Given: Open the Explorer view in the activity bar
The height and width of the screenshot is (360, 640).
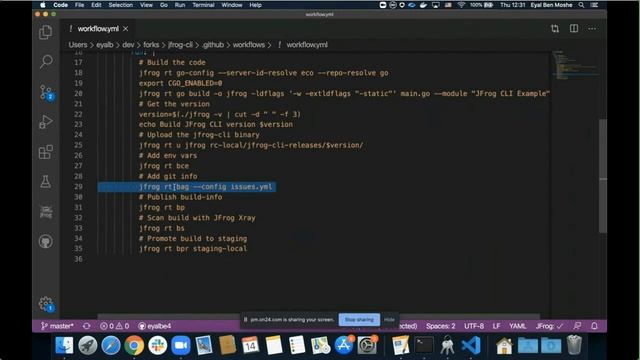Looking at the screenshot, I should pos(46,32).
